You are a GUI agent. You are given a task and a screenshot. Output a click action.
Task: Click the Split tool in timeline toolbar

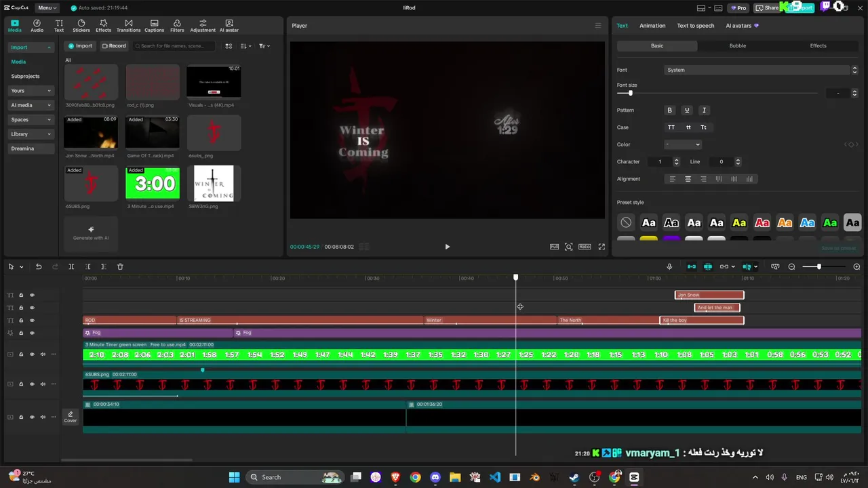(71, 266)
